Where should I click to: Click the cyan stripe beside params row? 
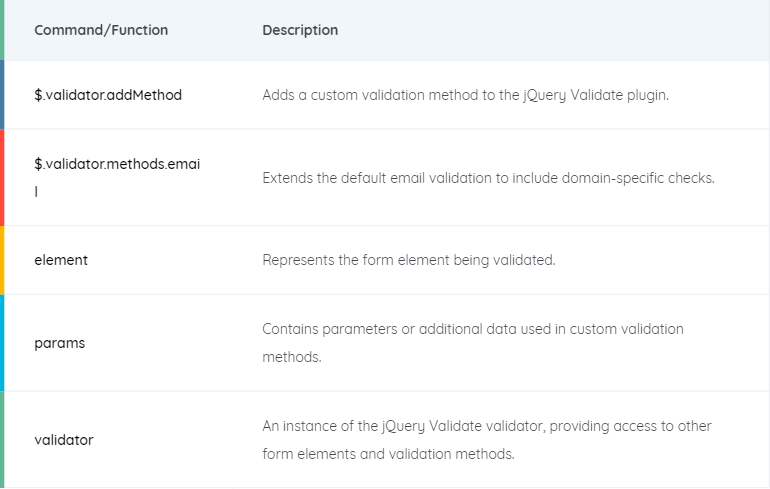tap(2, 343)
